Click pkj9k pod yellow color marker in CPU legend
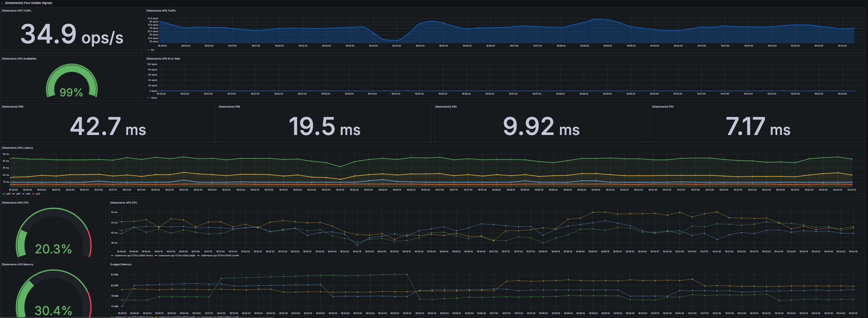The width and height of the screenshot is (868, 318). [x=156, y=256]
